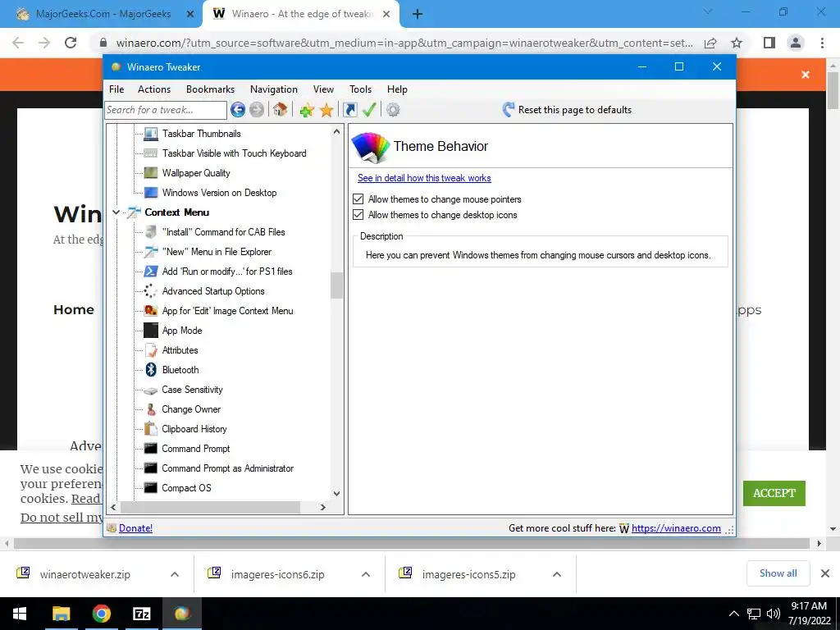Viewport: 840px width, 630px height.
Task: Open the Bookmarks menu
Action: click(210, 89)
